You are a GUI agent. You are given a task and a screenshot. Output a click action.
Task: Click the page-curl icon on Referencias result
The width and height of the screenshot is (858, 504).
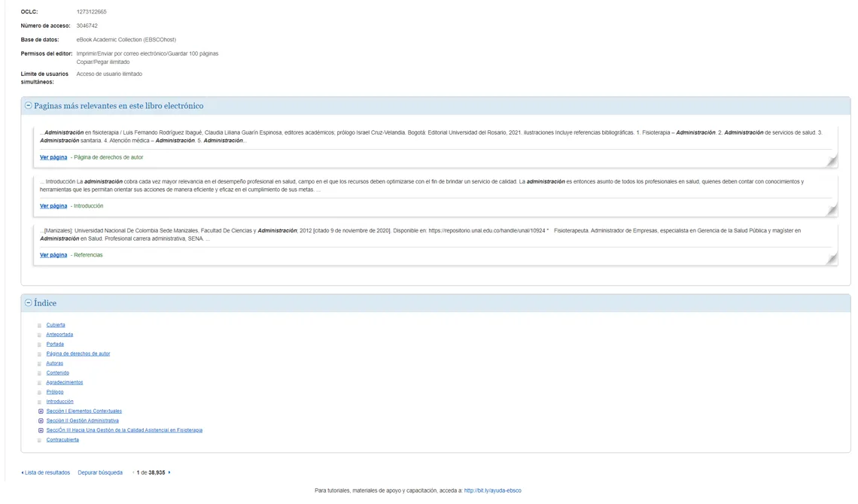click(832, 259)
